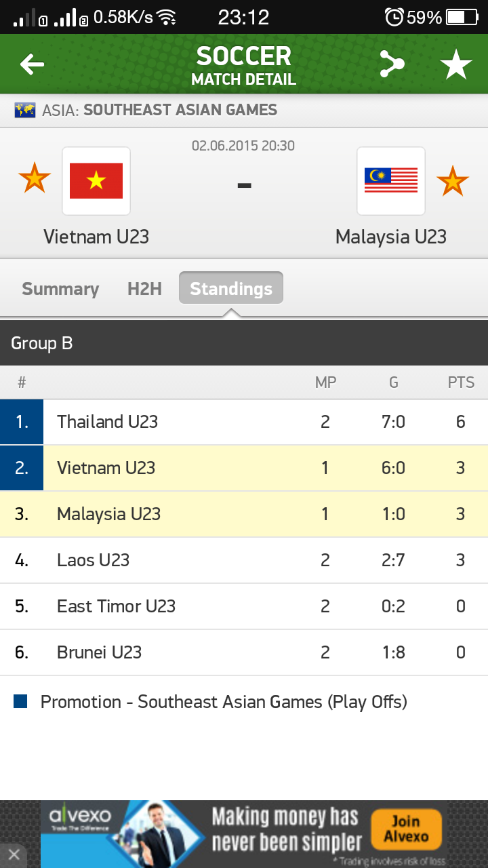The height and width of the screenshot is (868, 488).
Task: Tap the blue Promotion legend square
Action: [x=20, y=701]
